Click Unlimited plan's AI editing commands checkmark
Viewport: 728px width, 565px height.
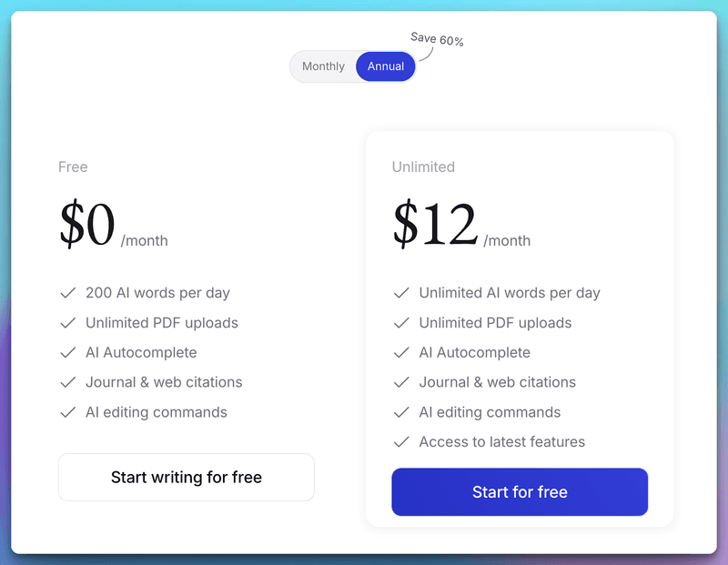point(401,412)
